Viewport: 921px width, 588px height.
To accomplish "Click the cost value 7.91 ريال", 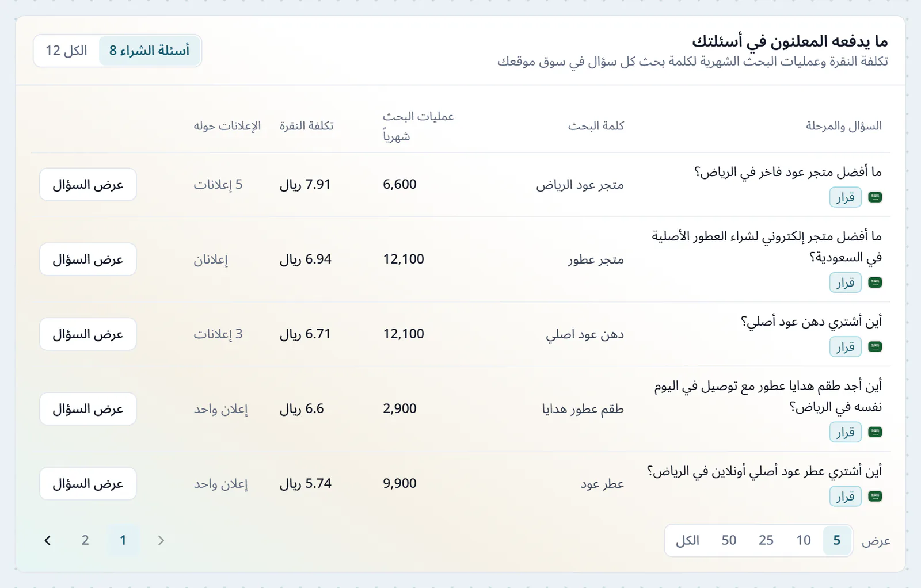I will 305,185.
